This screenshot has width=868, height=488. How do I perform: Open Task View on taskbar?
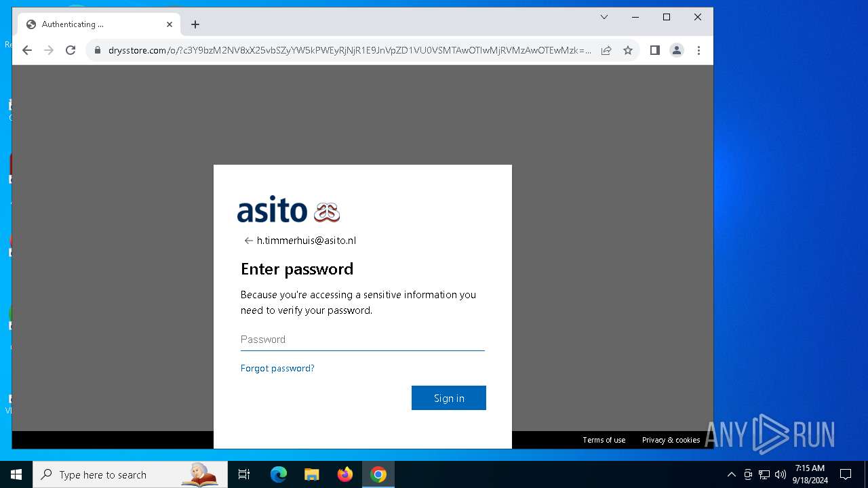pos(244,474)
